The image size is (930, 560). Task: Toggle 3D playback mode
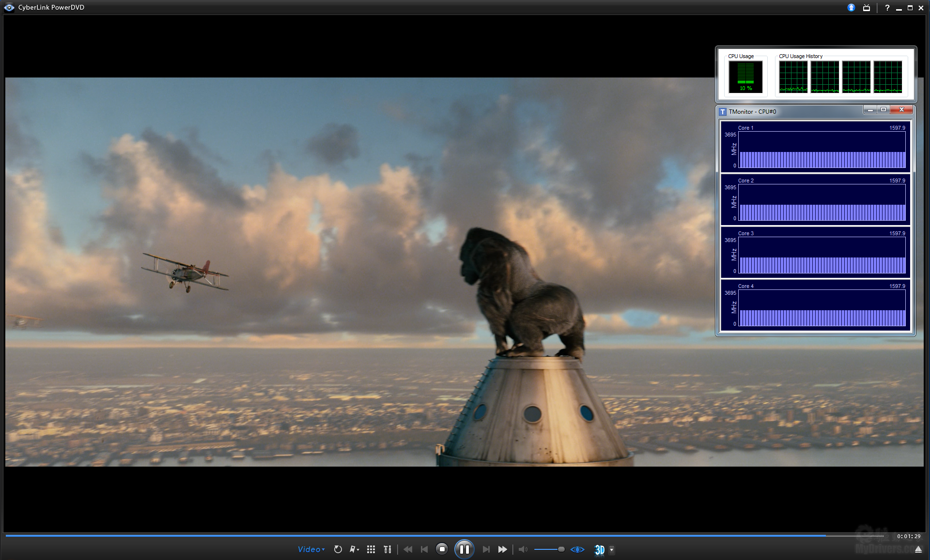[x=600, y=550]
